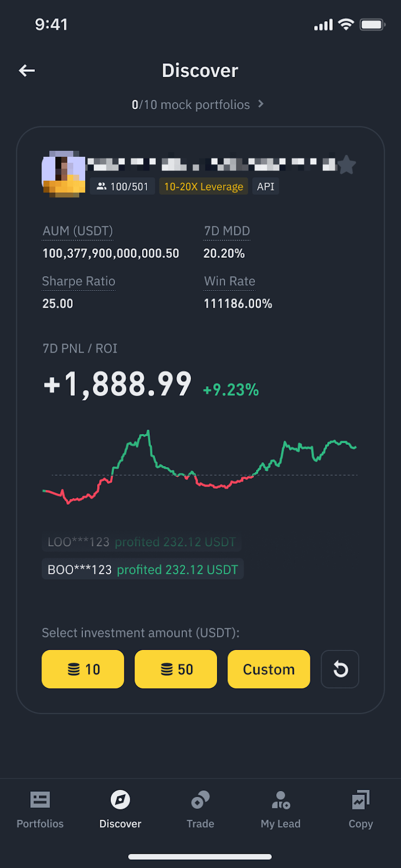Tap the AUM (USDT) label
Image resolution: width=401 pixels, height=868 pixels.
click(x=78, y=231)
